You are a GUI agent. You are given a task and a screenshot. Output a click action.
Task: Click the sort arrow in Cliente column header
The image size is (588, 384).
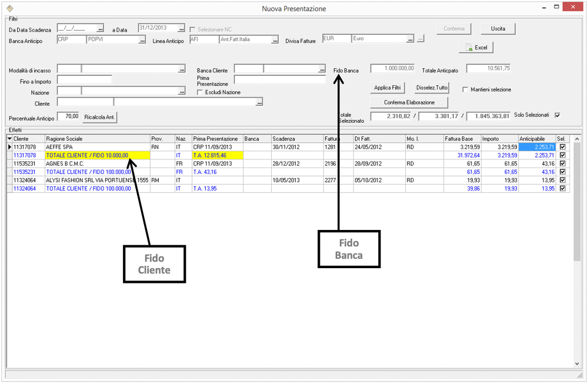coord(9,139)
